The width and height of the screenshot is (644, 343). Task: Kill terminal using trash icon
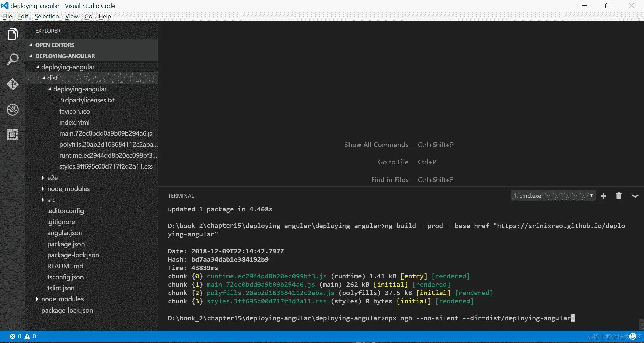click(x=619, y=196)
